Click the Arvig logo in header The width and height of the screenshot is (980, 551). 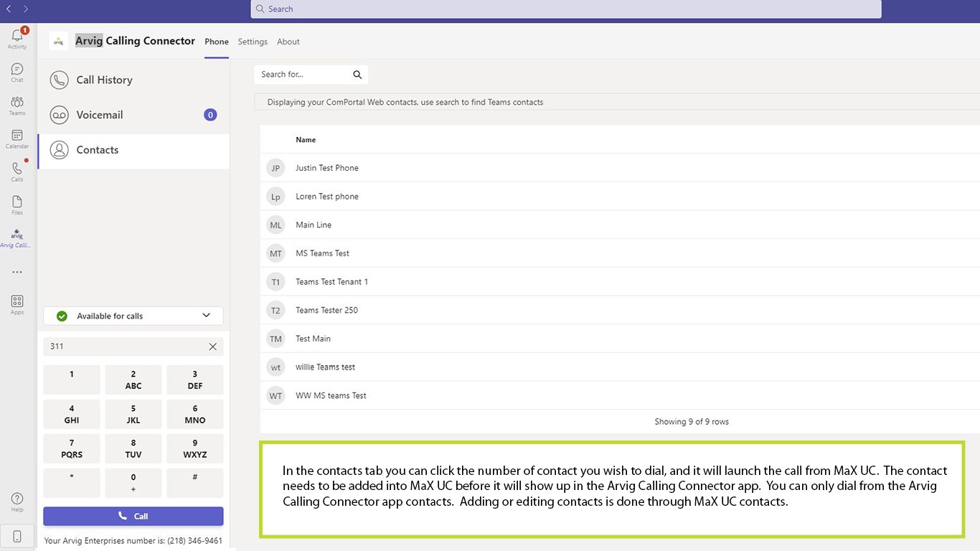click(58, 41)
